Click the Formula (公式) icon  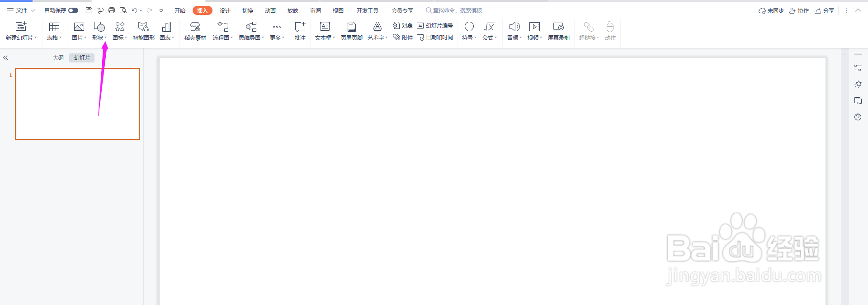tap(490, 27)
